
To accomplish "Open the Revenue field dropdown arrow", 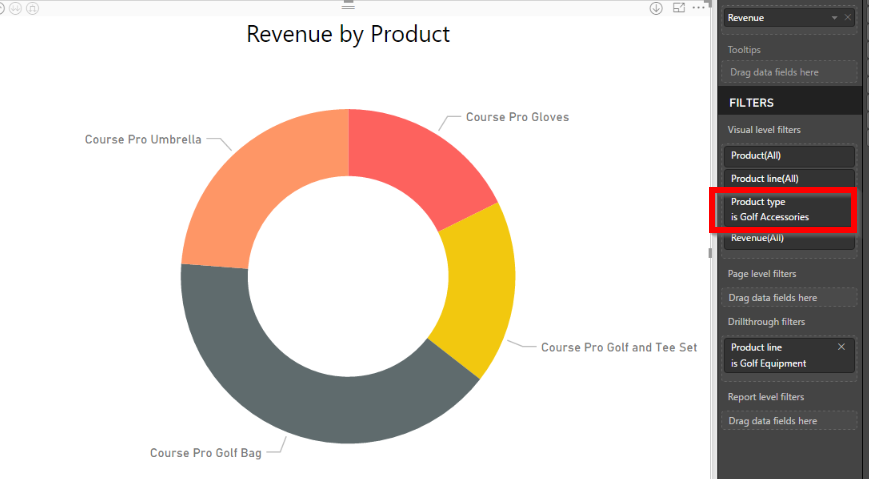I will pos(834,18).
